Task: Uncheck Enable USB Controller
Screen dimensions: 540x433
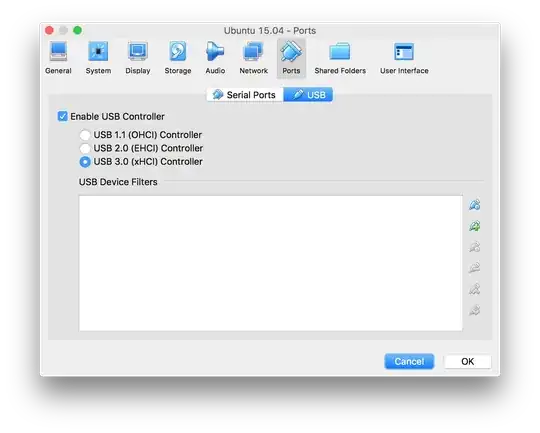Action: pos(63,116)
